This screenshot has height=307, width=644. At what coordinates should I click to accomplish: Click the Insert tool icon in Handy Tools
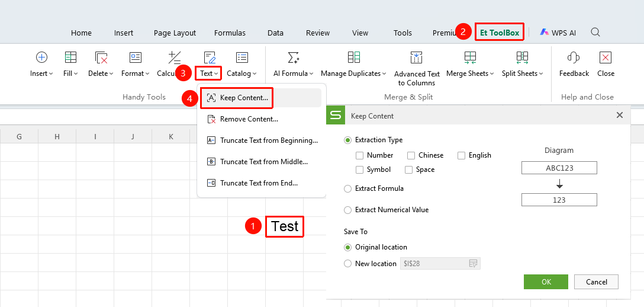pos(41,57)
